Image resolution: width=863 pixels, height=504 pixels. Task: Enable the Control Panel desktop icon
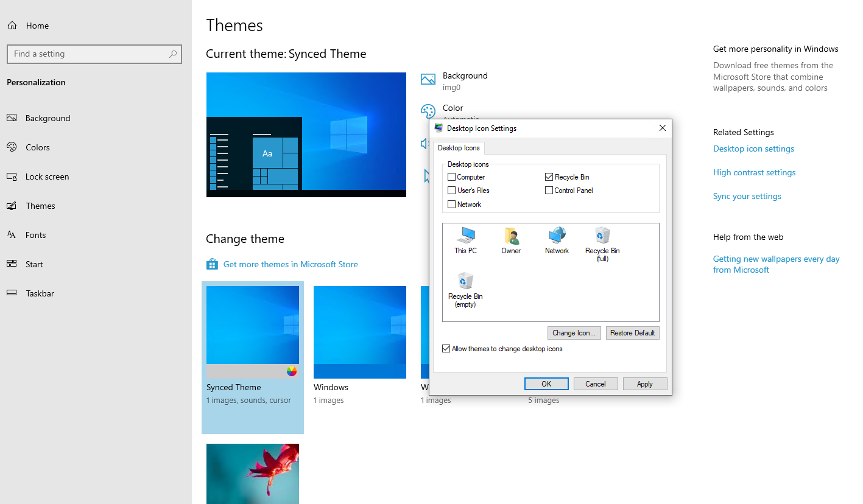click(x=549, y=190)
